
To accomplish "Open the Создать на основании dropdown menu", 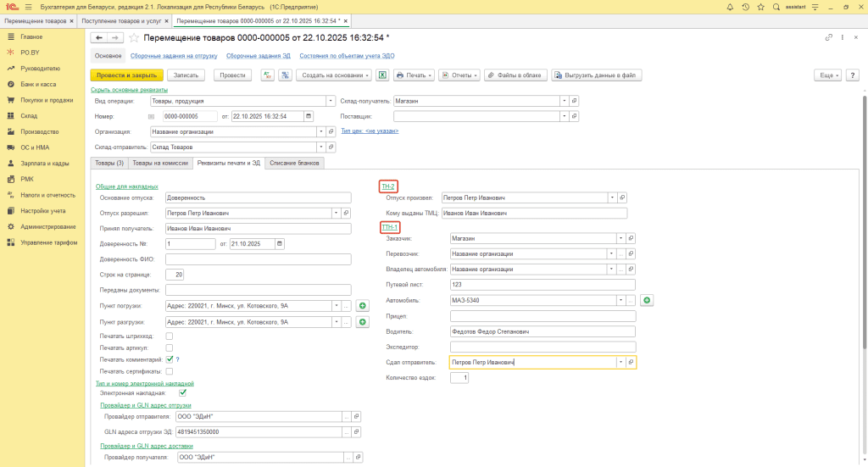I will coord(333,75).
